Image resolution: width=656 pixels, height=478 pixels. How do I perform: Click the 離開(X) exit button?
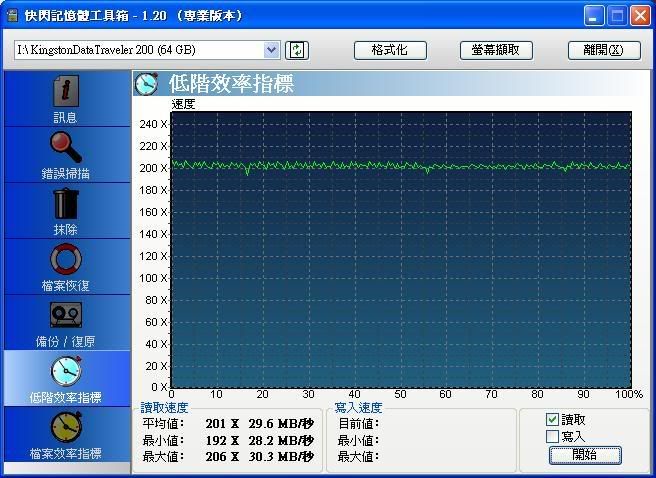(604, 50)
